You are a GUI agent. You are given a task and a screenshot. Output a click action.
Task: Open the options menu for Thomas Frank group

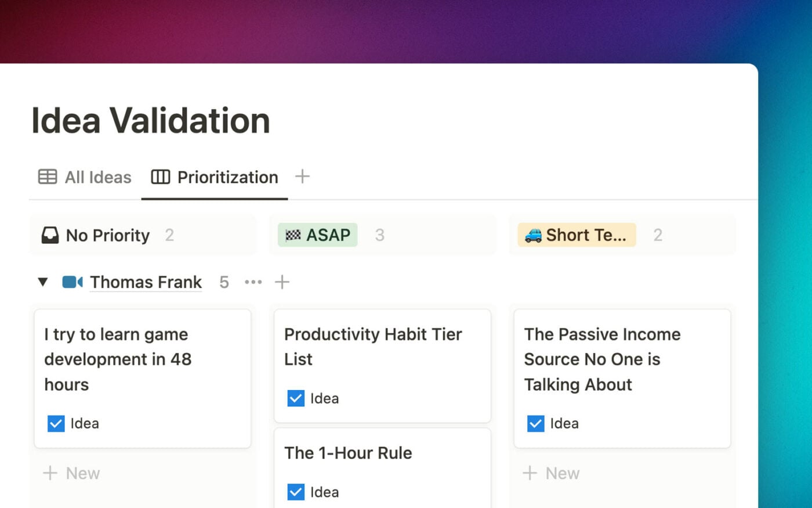(253, 282)
